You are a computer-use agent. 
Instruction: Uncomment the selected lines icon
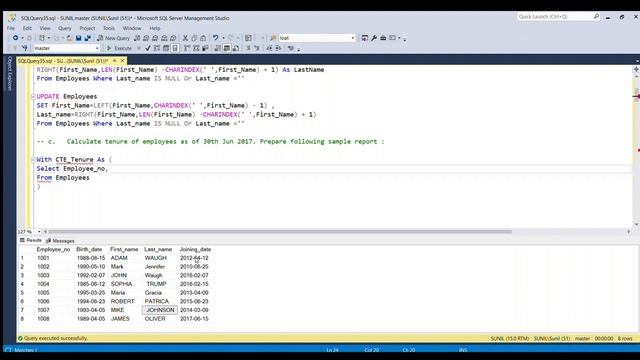click(257, 48)
